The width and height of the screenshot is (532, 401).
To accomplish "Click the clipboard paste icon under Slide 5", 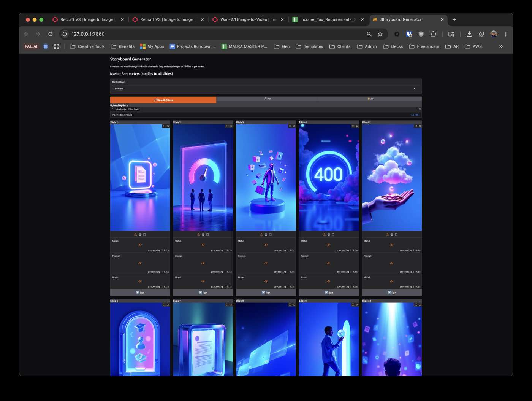I will pos(396,234).
